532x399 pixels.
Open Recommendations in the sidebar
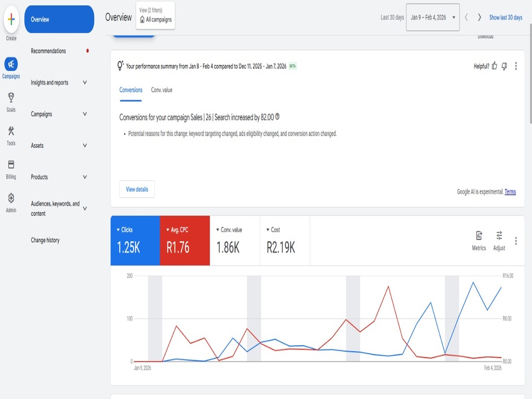[x=48, y=51]
